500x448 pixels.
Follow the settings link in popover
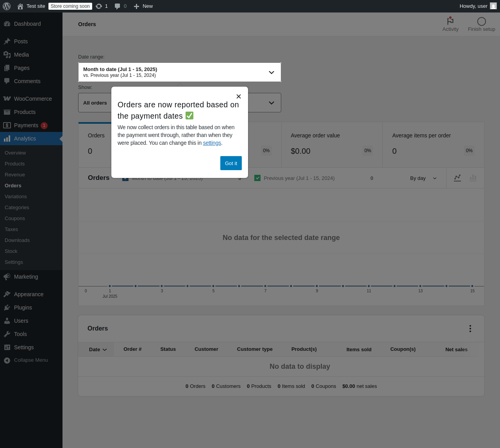pyautogui.click(x=212, y=143)
